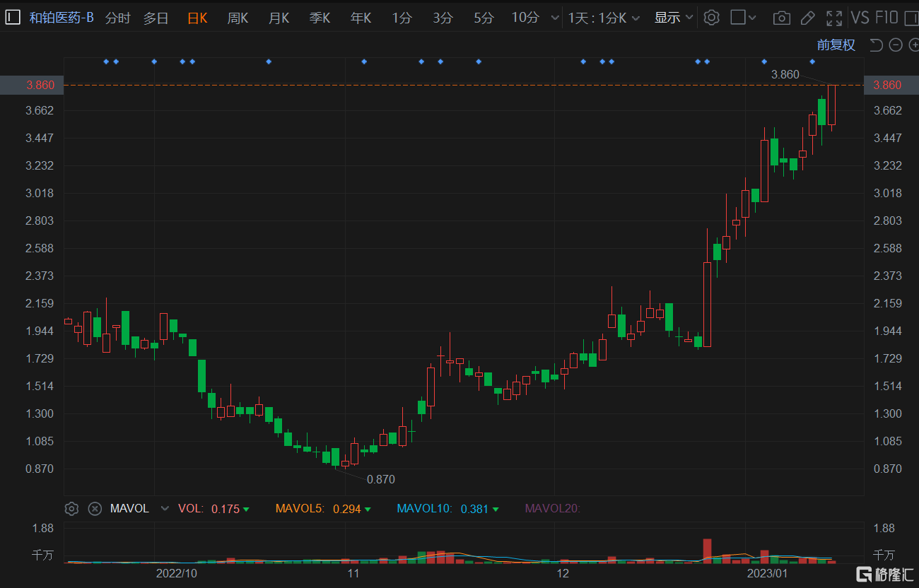Click the first blue event diamond marker

point(106,61)
